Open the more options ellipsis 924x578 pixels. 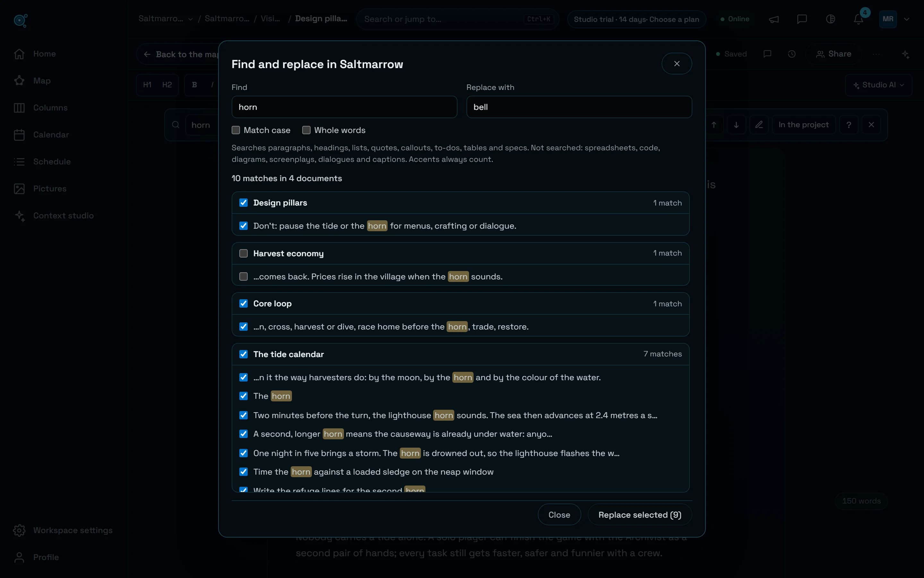pos(876,54)
